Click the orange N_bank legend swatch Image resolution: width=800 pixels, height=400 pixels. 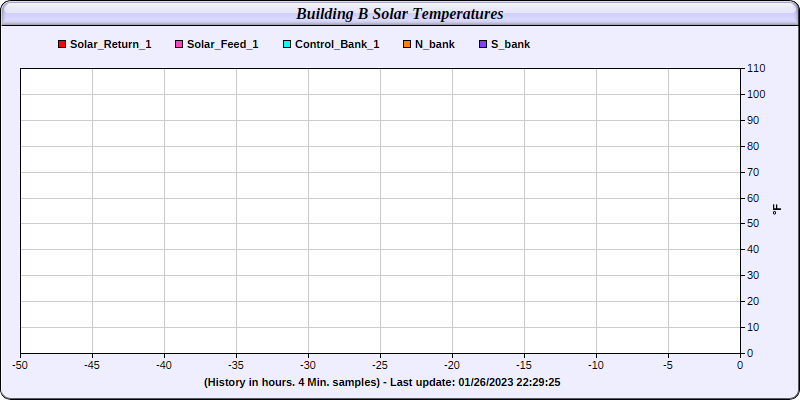[x=407, y=44]
